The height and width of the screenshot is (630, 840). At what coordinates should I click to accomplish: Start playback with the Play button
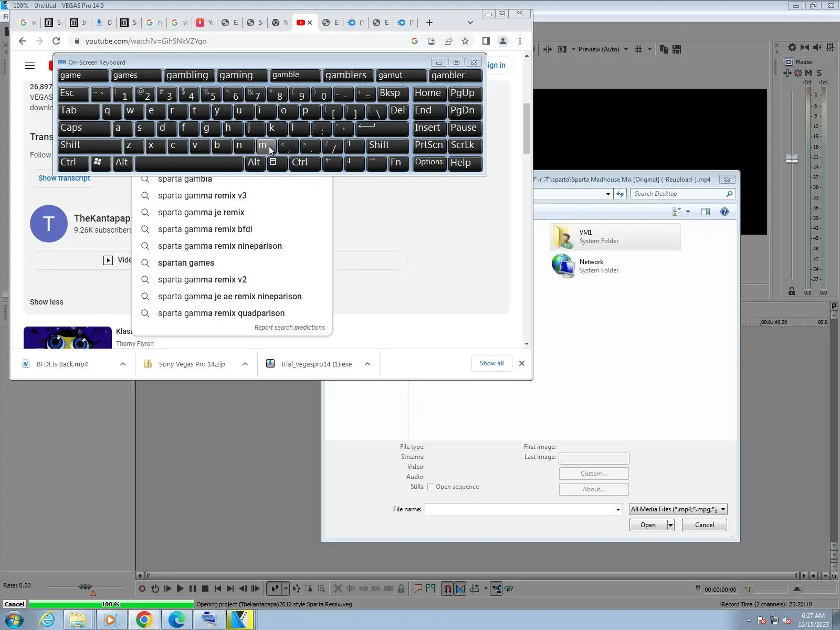click(x=180, y=589)
